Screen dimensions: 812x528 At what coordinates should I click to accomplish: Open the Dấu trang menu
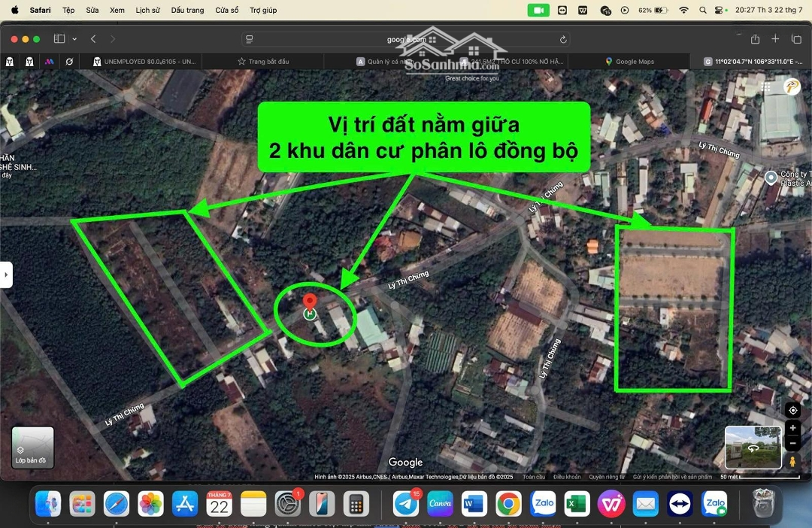(187, 10)
